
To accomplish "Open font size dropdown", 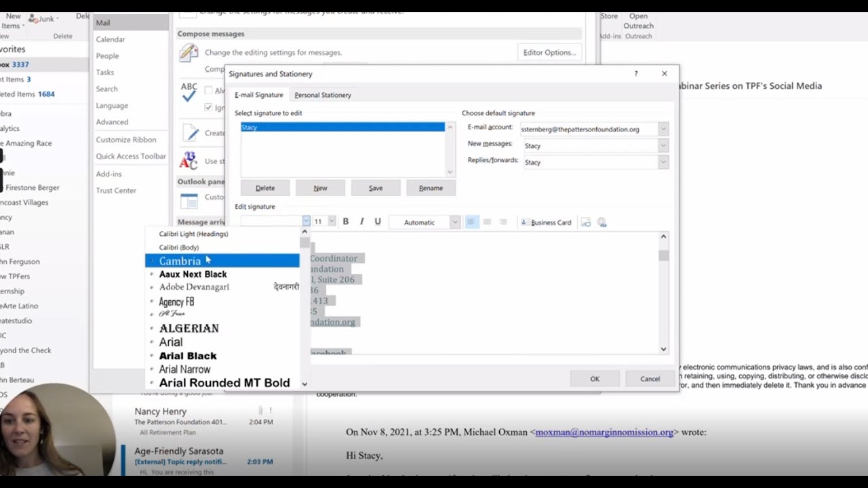I will 332,221.
